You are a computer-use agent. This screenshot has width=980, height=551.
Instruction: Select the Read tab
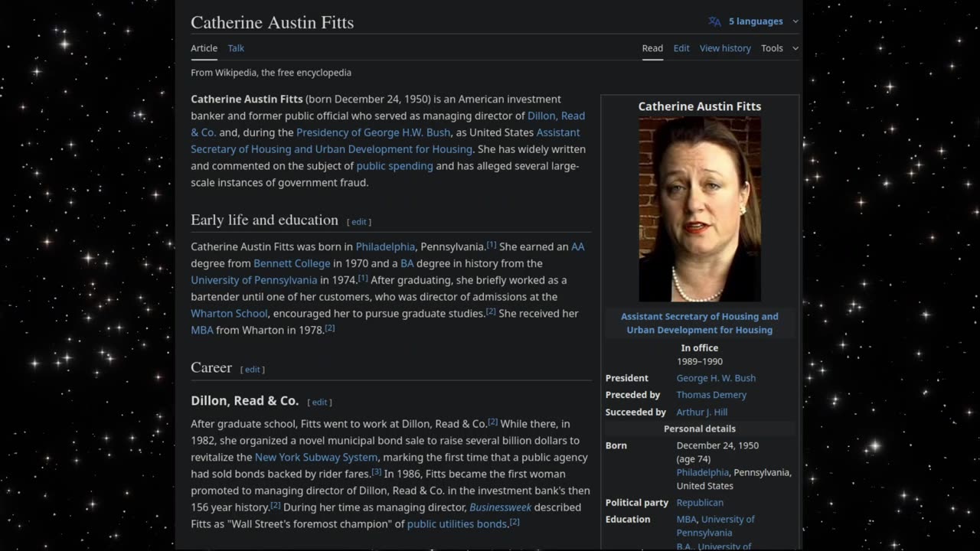click(652, 48)
